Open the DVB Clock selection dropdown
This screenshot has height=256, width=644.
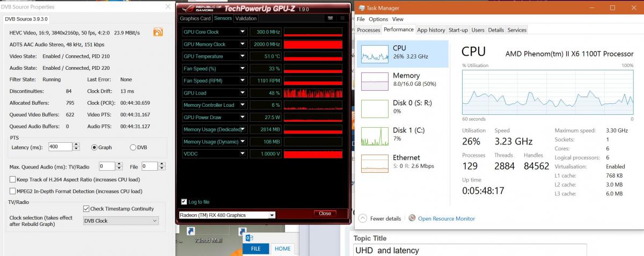click(121, 221)
